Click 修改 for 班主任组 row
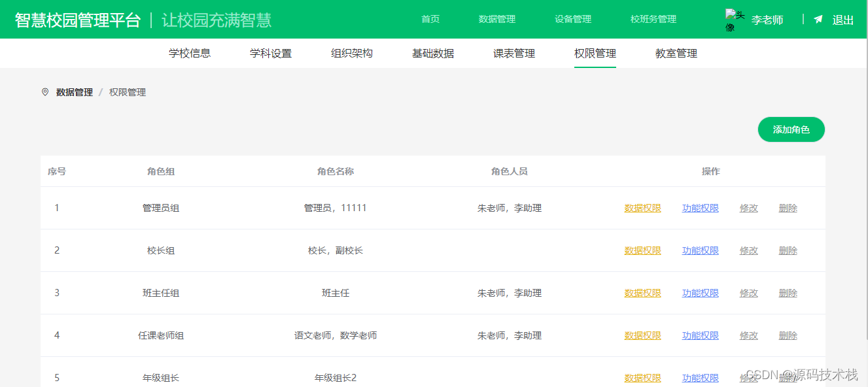The image size is (868, 387). coord(749,293)
